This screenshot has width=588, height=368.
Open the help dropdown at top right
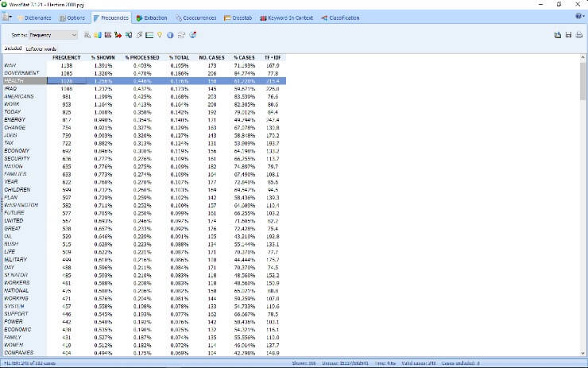577,17
